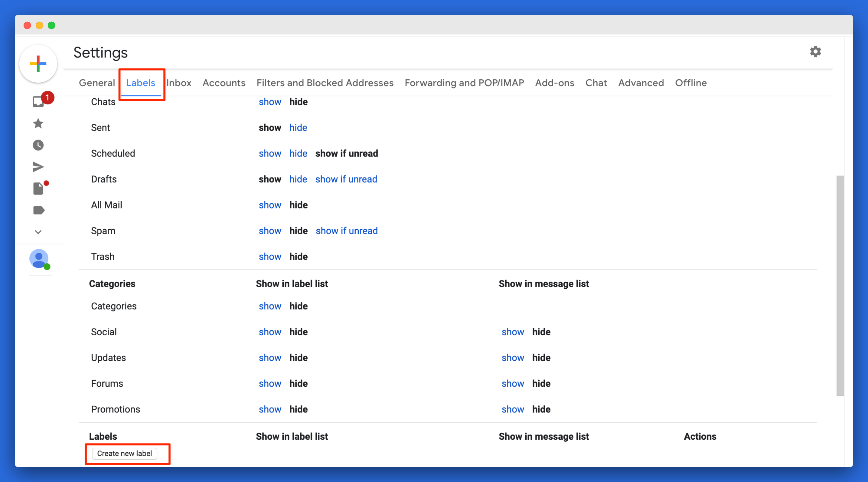Hide the Drafts label

298,179
